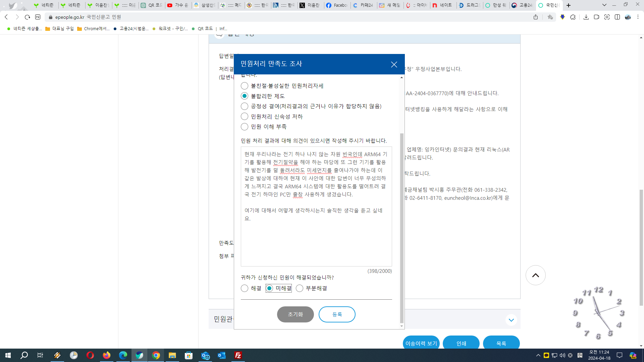Expand the 민원관 section chevron
Image resolution: width=644 pixels, height=362 pixels.
tap(511, 320)
